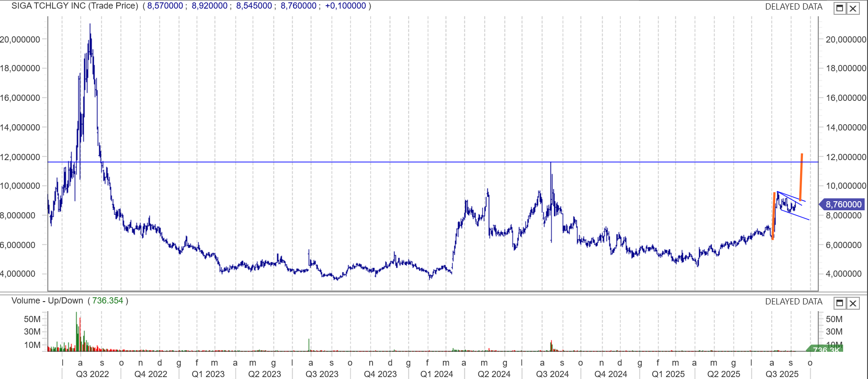Maximize the SIGA price chart panel
The width and height of the screenshot is (868, 379).
[840, 8]
